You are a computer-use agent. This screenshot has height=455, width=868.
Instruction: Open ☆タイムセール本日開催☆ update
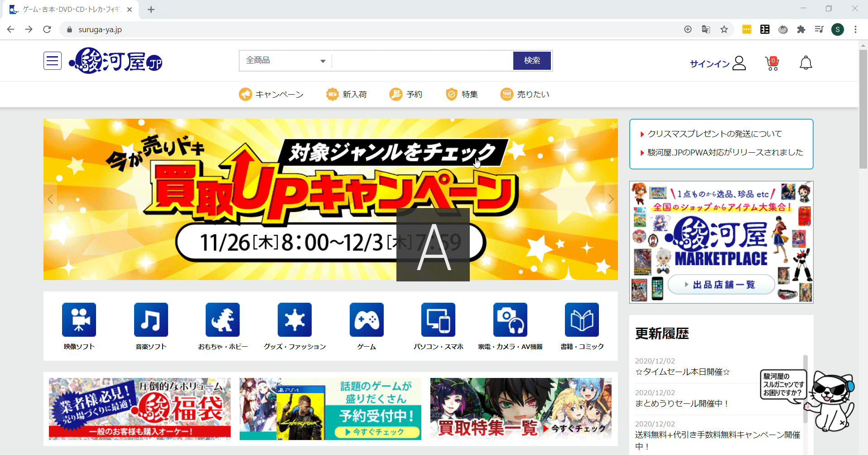point(682,372)
